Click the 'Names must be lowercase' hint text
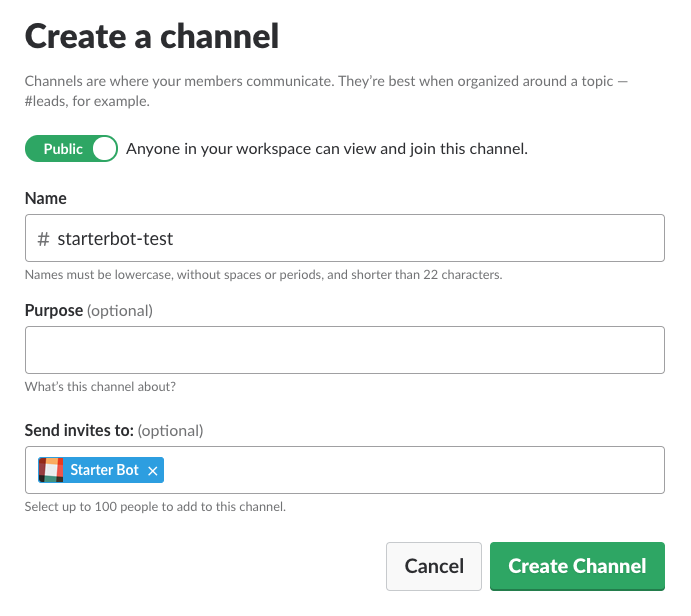 point(264,275)
